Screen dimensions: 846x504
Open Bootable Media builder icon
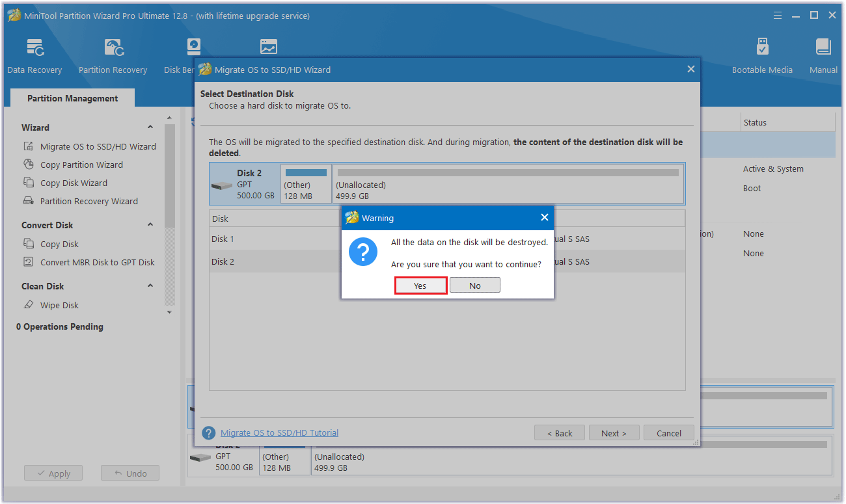pyautogui.click(x=762, y=56)
